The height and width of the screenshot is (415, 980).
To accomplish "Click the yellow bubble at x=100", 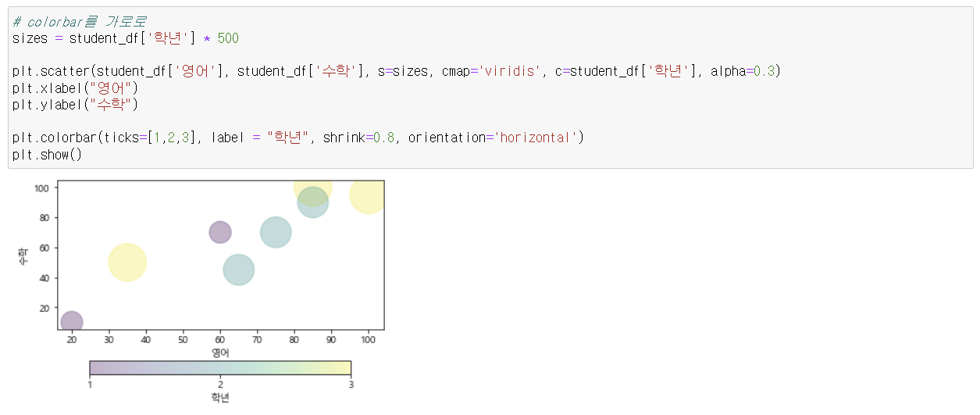I will click(x=367, y=195).
